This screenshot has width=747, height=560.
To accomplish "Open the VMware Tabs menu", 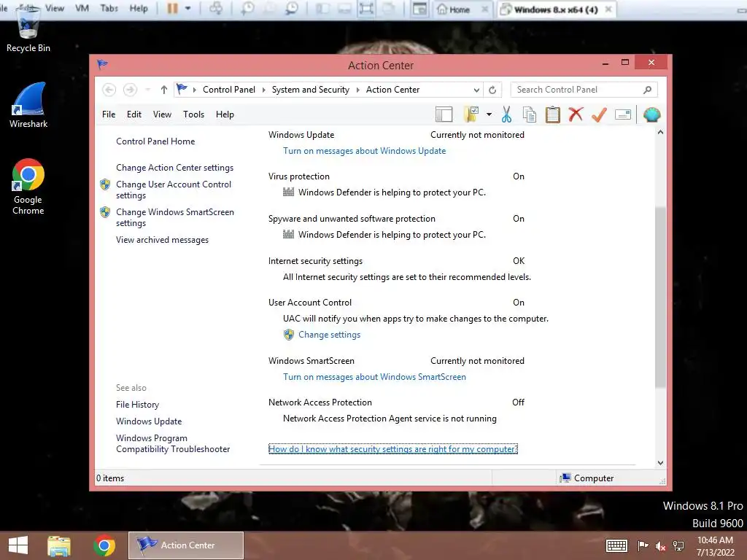I will [109, 8].
